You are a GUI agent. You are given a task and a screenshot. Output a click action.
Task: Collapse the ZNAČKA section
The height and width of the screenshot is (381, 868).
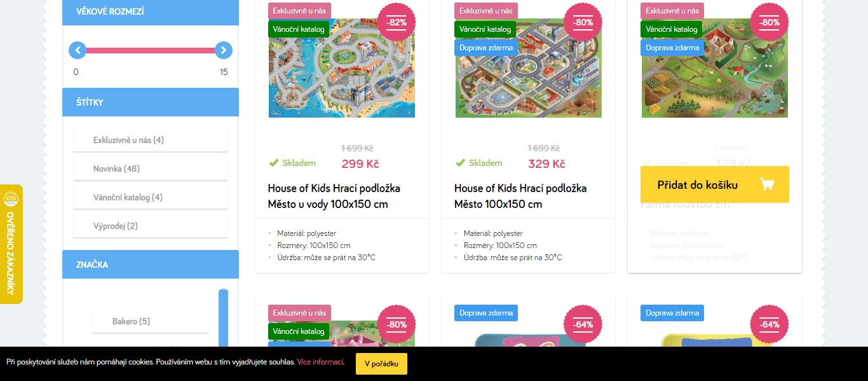pos(151,265)
